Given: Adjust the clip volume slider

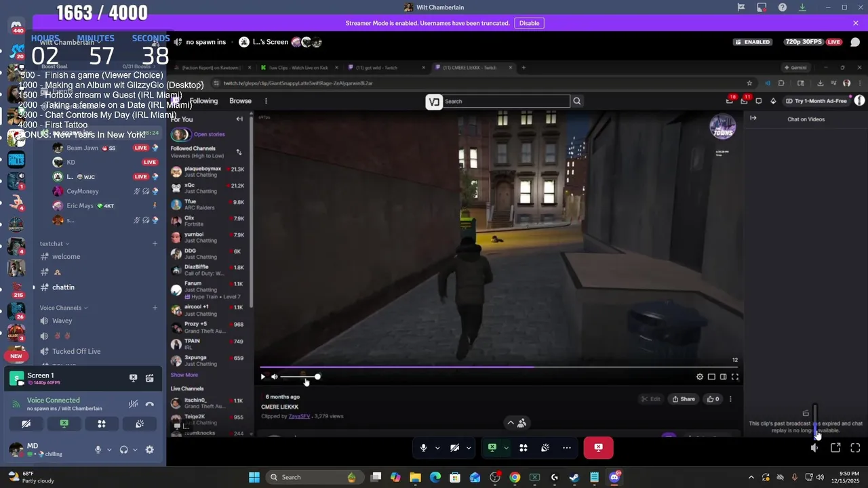Looking at the screenshot, I should click(299, 377).
